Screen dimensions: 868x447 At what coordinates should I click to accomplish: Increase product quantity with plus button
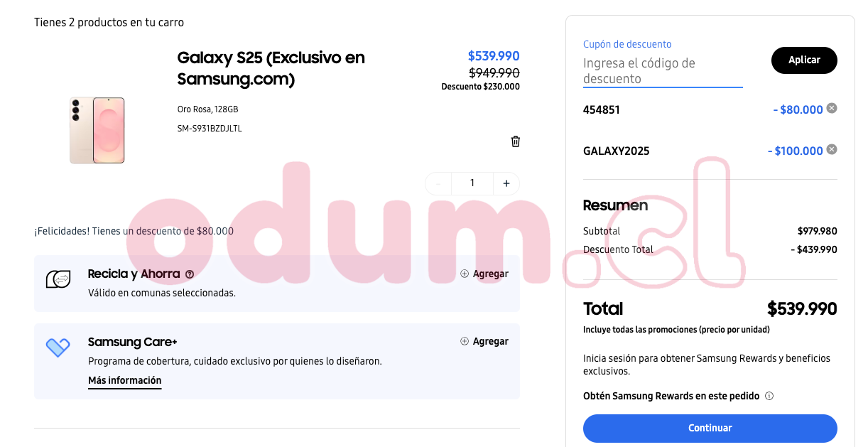coord(506,183)
